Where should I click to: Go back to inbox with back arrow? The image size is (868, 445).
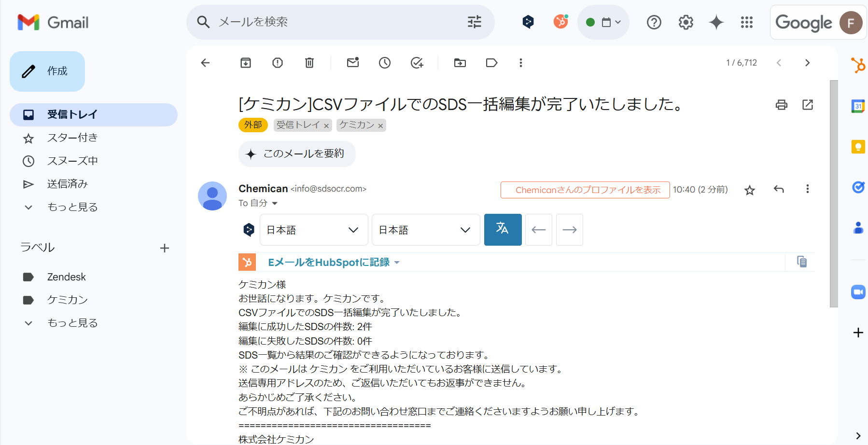click(x=205, y=63)
